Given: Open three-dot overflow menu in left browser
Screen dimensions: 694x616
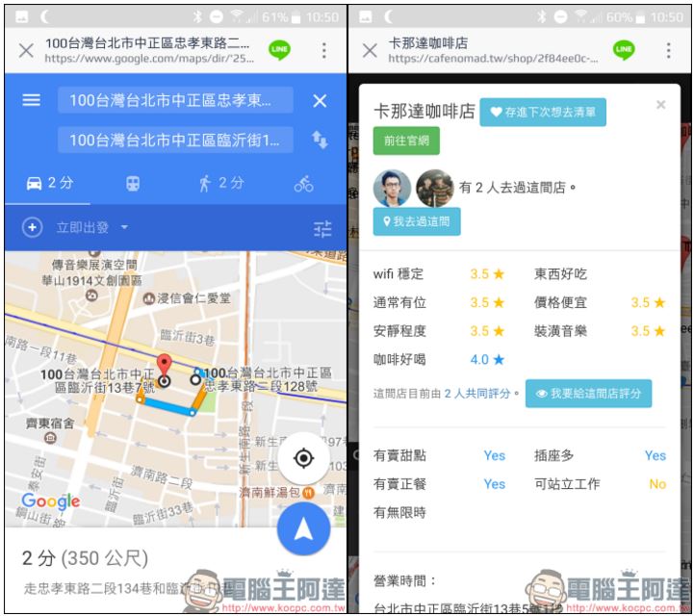Looking at the screenshot, I should (323, 51).
